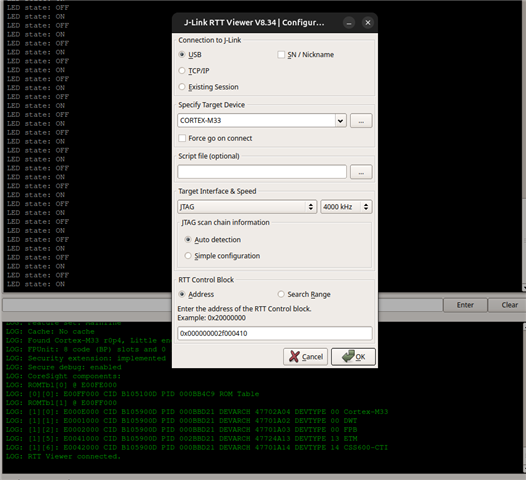Image resolution: width=526 pixels, height=480 pixels.
Task: Open the 4000 kHz speed selector
Action: click(346, 207)
